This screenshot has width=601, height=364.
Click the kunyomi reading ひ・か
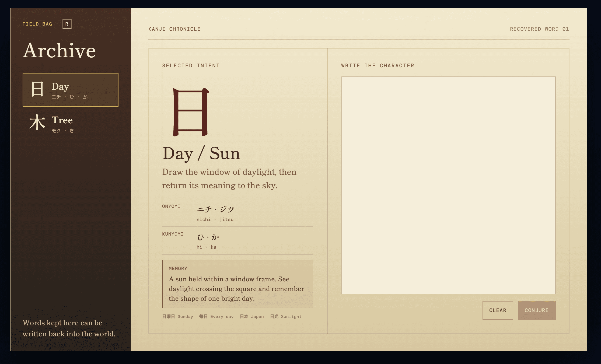coord(208,237)
